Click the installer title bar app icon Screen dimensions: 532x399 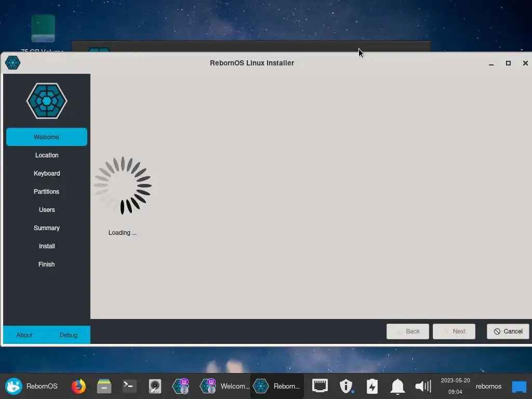click(x=12, y=63)
